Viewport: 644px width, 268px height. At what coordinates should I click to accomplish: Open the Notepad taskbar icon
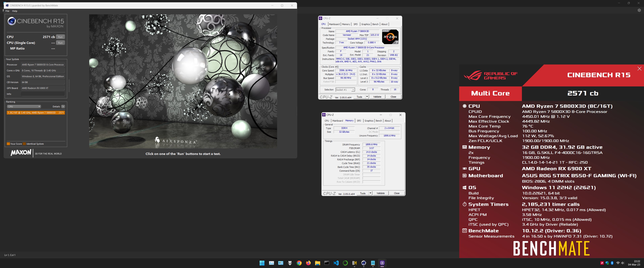point(373,263)
